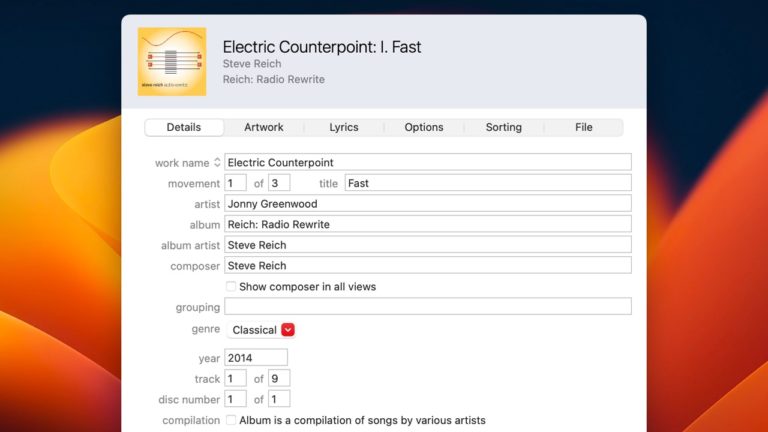Open the Lyrics tab
This screenshot has width=768, height=432.
(344, 127)
